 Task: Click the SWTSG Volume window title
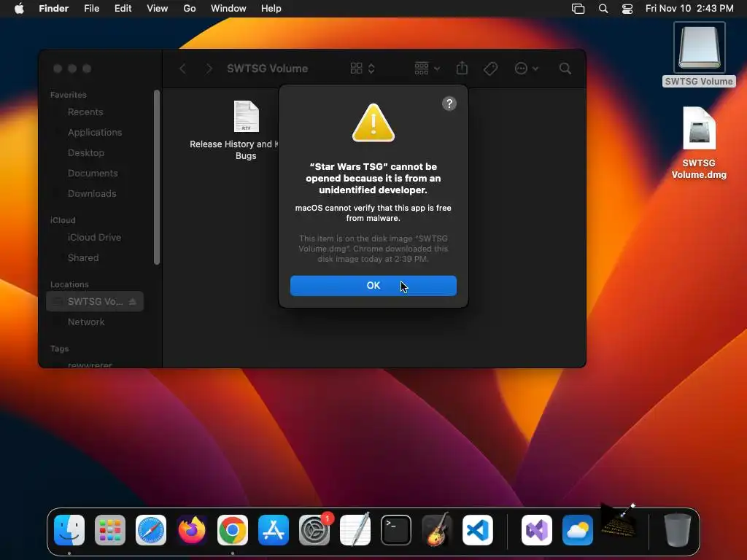pos(267,69)
